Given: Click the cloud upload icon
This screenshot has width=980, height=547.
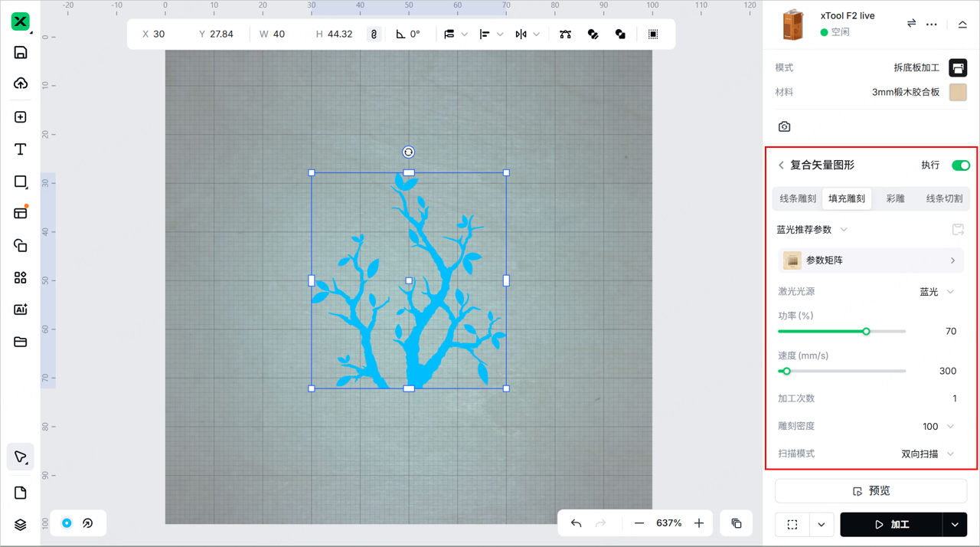Looking at the screenshot, I should (x=21, y=84).
